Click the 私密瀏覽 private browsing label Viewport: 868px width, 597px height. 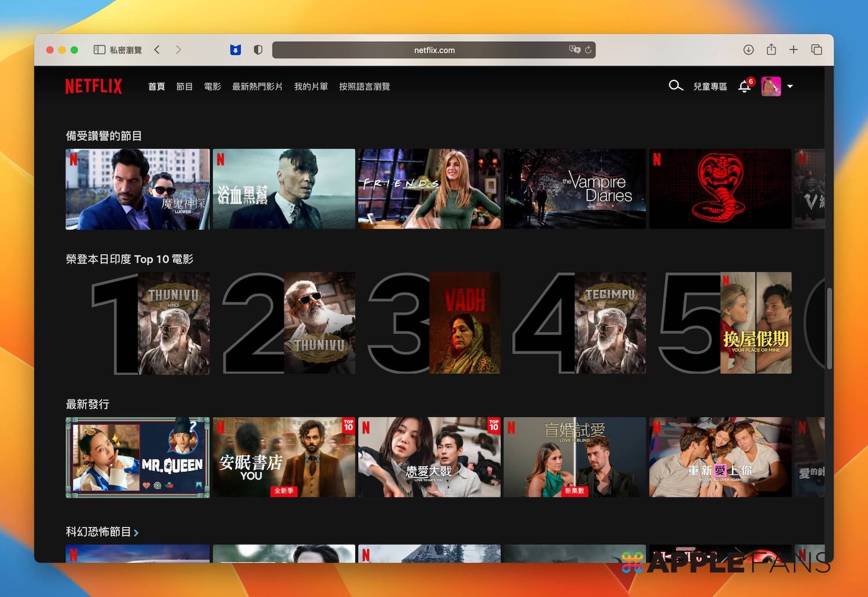126,50
